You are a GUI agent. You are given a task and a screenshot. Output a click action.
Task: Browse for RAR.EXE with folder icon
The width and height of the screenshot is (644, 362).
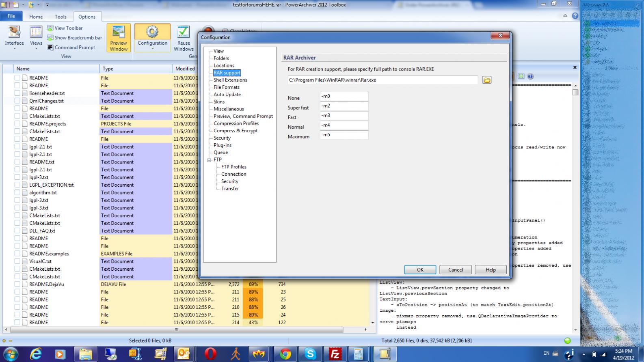point(487,80)
